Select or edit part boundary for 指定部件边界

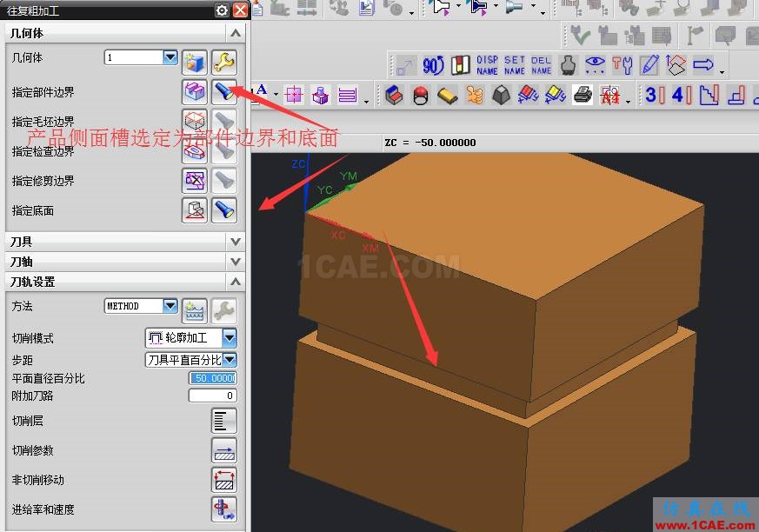coord(195,92)
